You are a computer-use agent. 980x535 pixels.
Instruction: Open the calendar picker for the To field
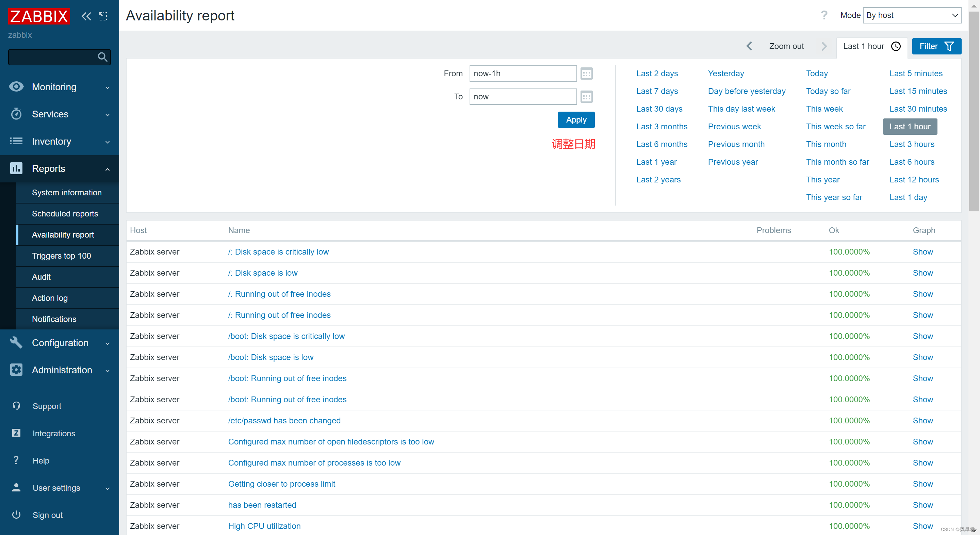point(586,96)
